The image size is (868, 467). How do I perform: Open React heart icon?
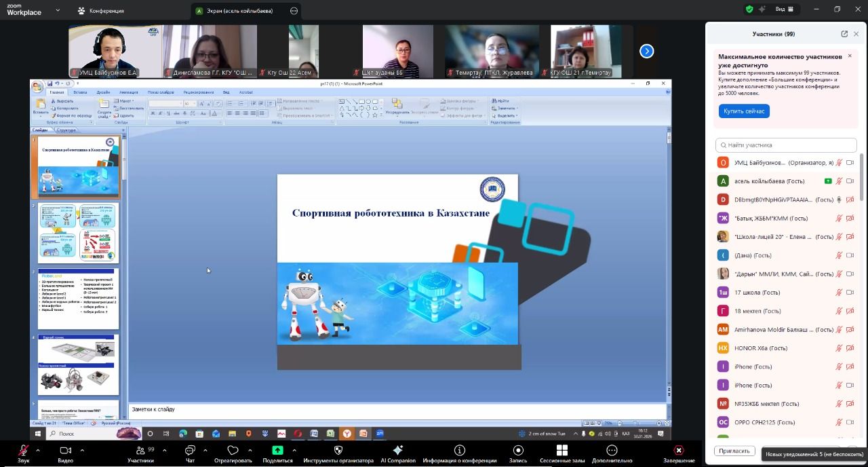233,451
